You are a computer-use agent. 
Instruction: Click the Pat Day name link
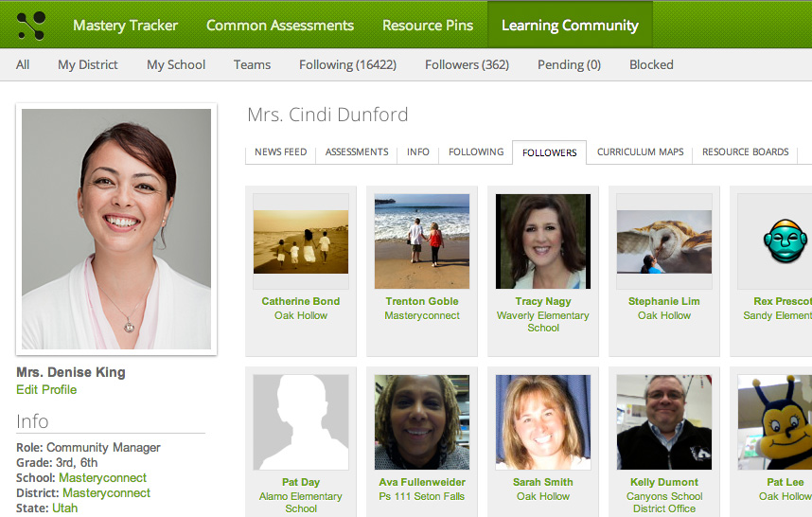pyautogui.click(x=301, y=482)
